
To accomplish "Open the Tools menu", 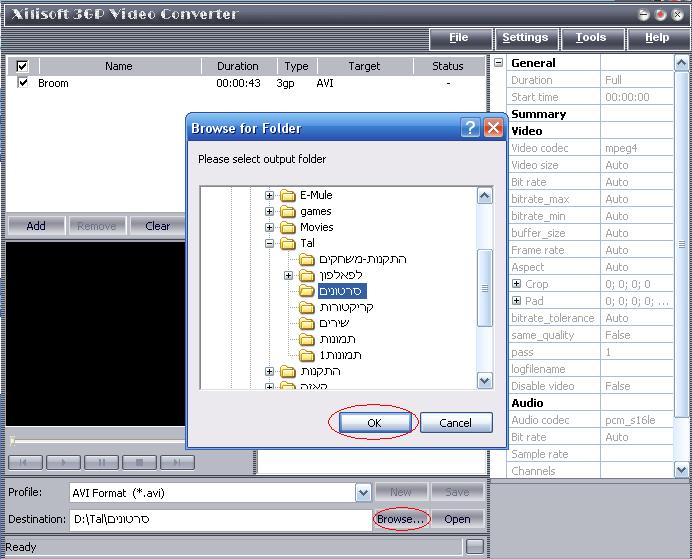I will coord(590,38).
